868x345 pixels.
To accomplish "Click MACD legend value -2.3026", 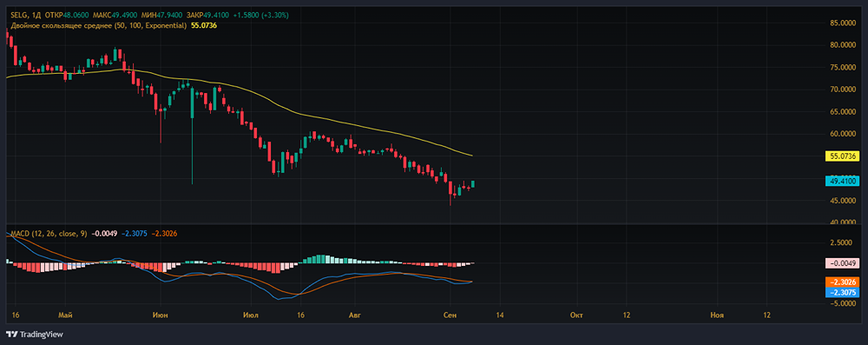I will click(x=164, y=234).
